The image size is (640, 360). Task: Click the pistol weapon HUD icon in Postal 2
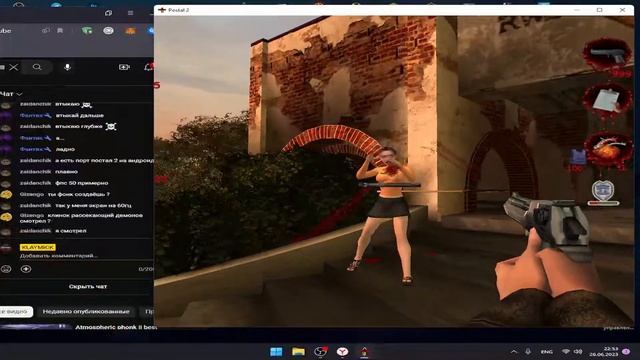click(x=607, y=55)
